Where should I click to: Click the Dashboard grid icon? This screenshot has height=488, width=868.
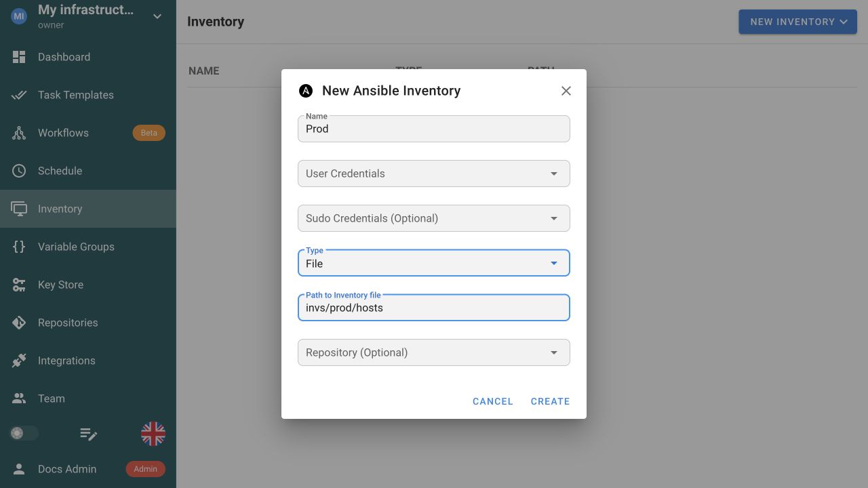point(19,57)
